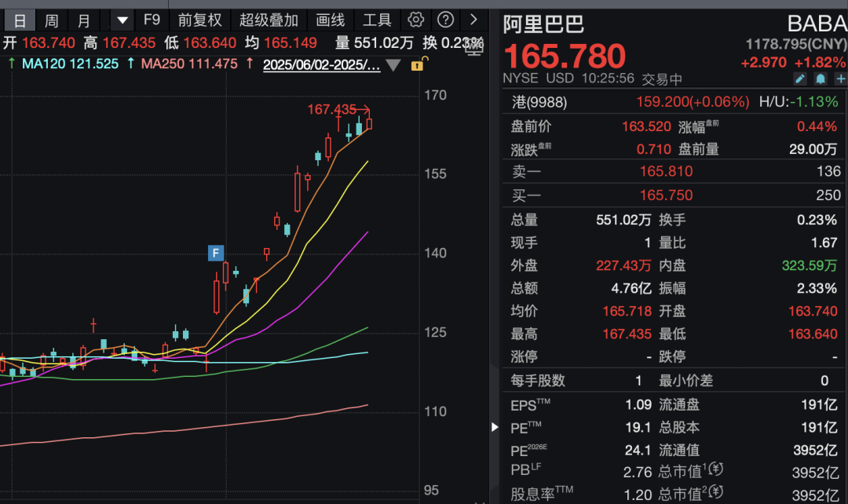848x504 pixels.
Task: Click the 1178.795(CNY) converted price
Action: [x=796, y=44]
